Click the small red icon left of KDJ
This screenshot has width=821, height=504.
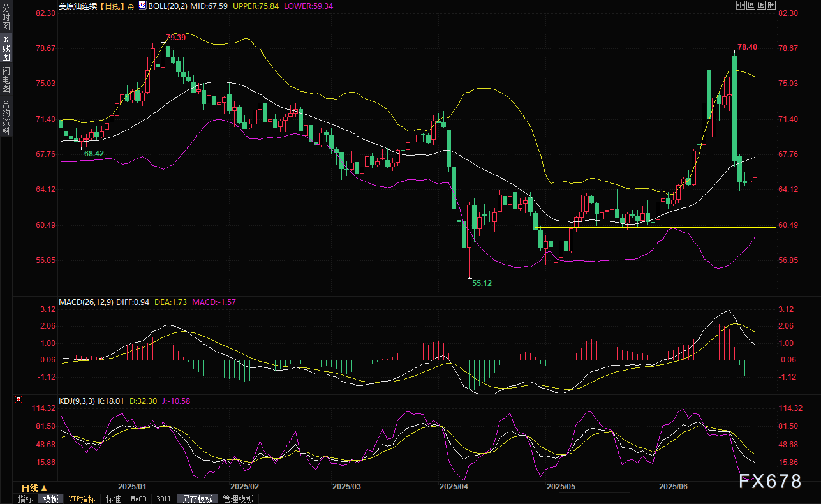(x=18, y=401)
